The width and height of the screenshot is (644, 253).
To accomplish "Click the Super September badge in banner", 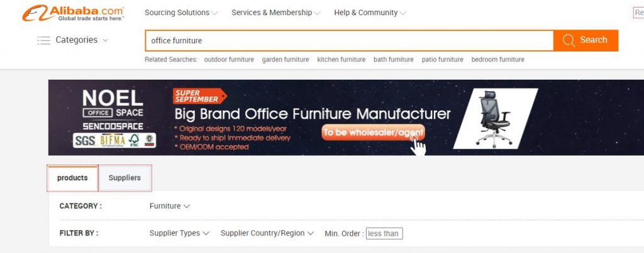I will click(199, 96).
